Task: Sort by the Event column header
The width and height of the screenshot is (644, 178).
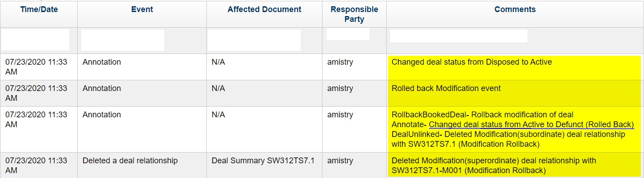Action: (142, 9)
